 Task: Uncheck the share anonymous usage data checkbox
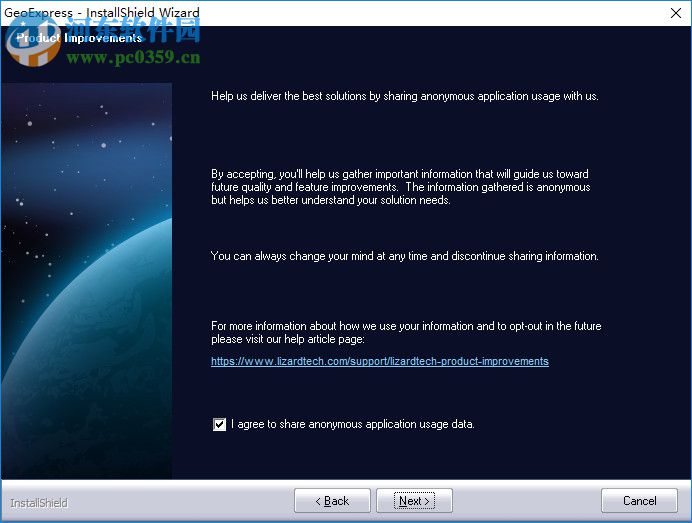click(x=219, y=425)
